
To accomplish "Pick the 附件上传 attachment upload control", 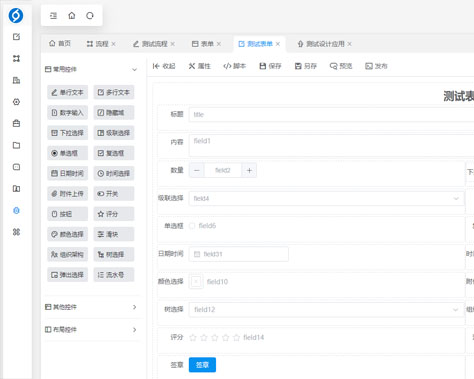I will 68,194.
